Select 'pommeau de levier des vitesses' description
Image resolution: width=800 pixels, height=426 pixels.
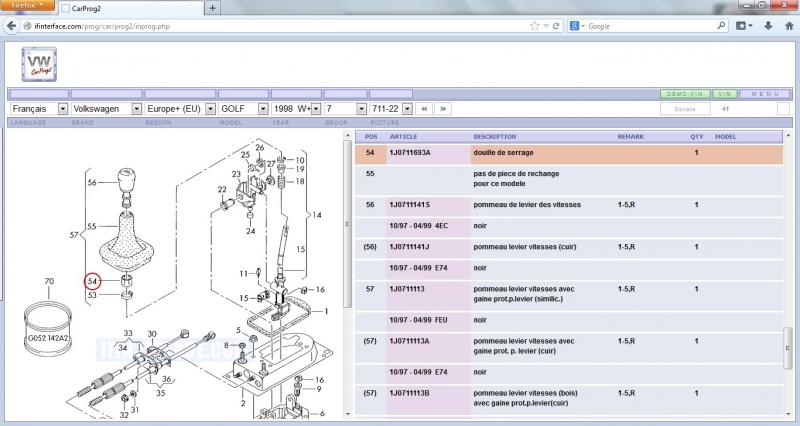[527, 205]
